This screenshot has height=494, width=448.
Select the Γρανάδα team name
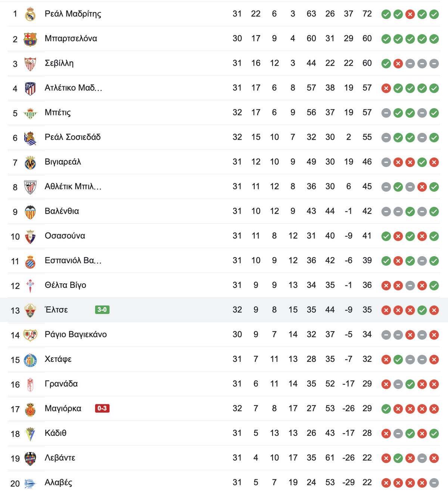coord(61,383)
